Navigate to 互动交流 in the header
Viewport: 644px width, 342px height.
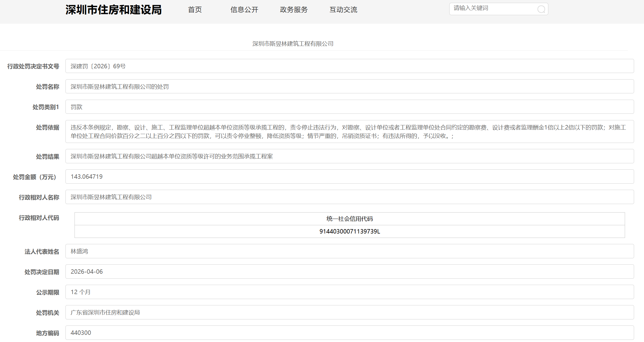[343, 10]
